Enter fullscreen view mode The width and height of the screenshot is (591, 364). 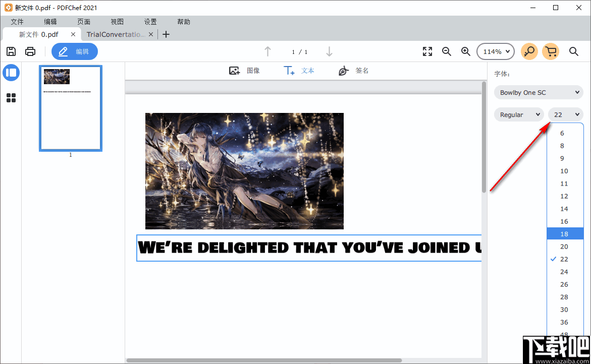click(x=427, y=51)
